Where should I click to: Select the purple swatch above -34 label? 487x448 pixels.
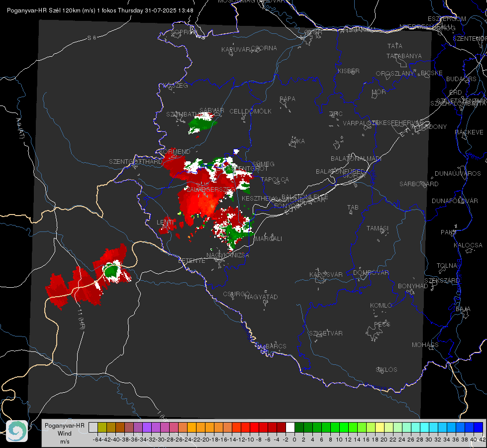147,427
